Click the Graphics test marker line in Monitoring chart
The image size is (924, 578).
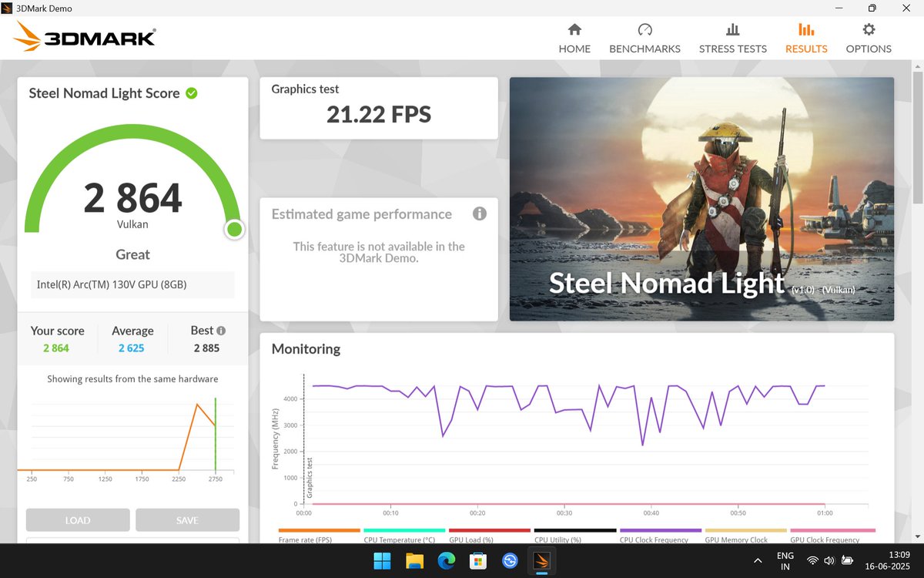click(304, 439)
